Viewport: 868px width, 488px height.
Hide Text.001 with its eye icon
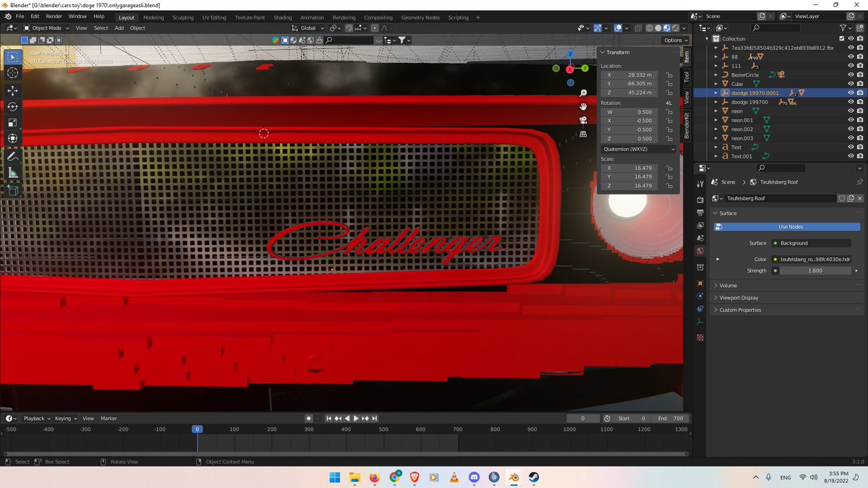851,156
